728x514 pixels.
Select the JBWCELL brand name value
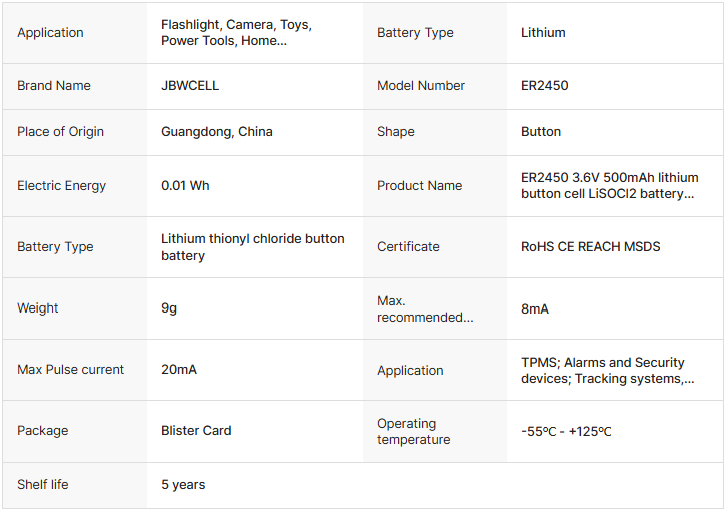[x=190, y=86]
